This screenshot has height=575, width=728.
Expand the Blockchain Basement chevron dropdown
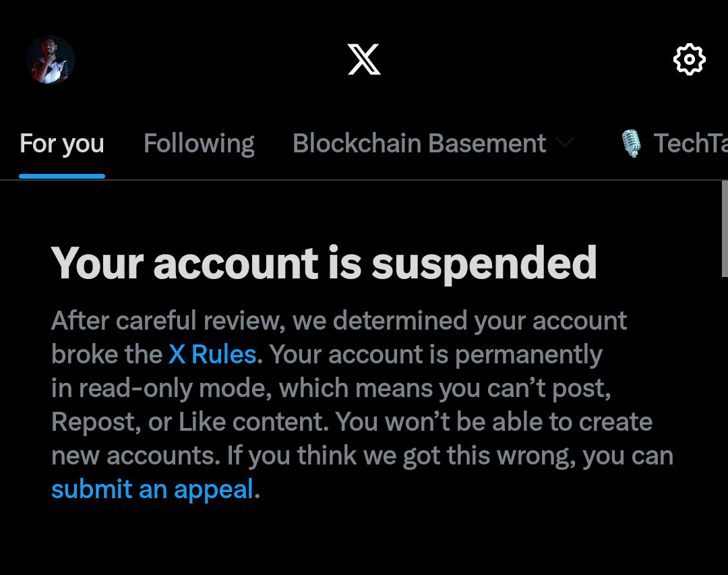[x=564, y=144]
